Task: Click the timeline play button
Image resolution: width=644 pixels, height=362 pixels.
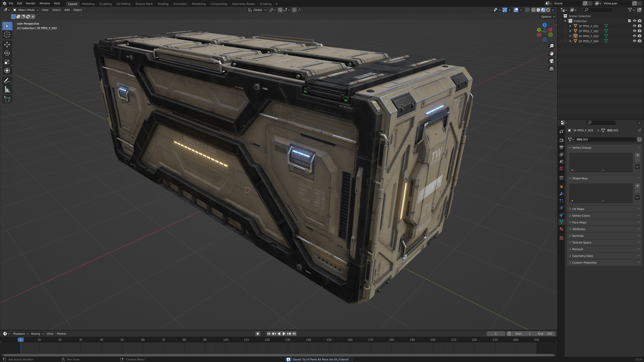Action: 284,334
